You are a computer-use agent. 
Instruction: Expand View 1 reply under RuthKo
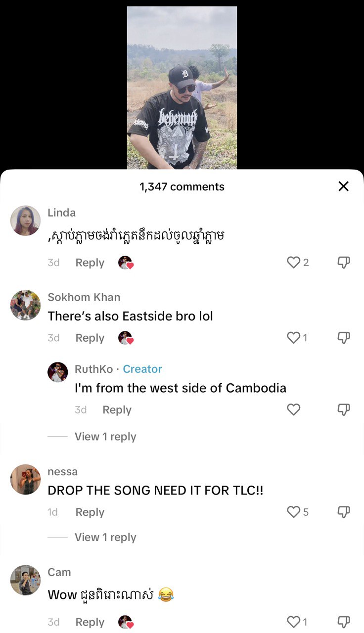coord(105,437)
